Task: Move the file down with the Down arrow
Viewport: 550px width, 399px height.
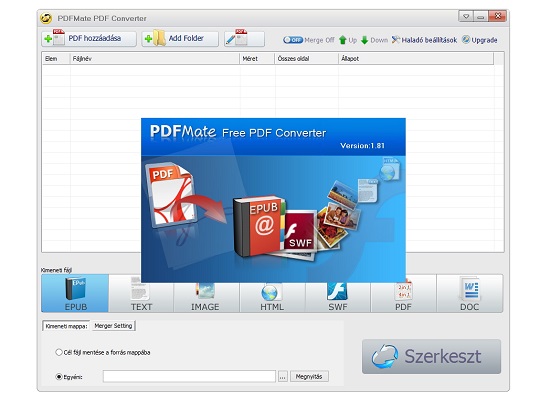Action: click(x=374, y=40)
